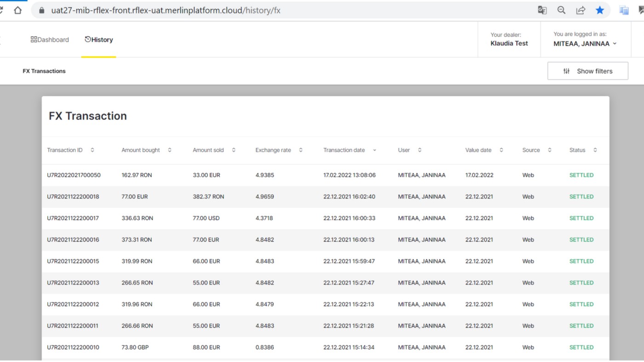Click the browser home icon

pyautogui.click(x=17, y=10)
